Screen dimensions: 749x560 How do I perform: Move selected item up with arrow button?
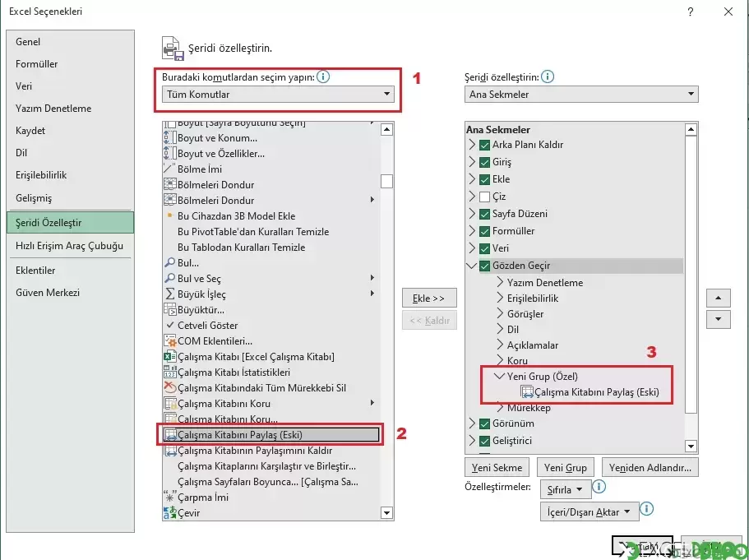click(x=718, y=299)
